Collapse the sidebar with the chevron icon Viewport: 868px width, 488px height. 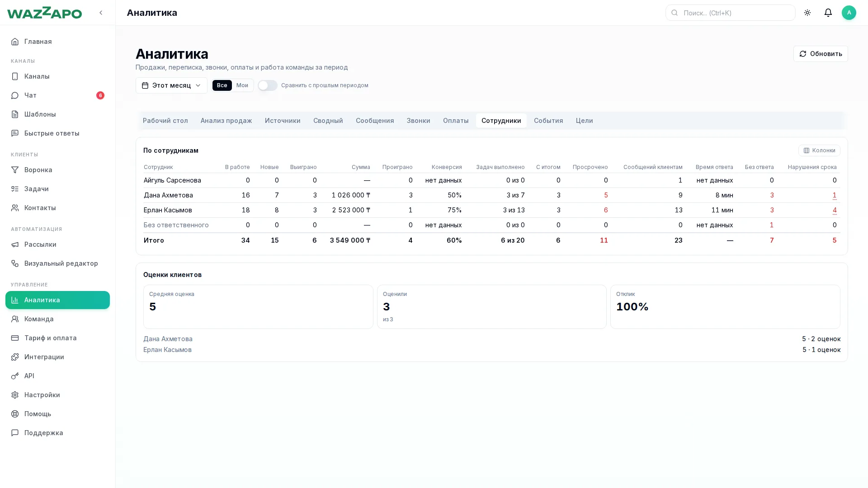[x=101, y=13]
